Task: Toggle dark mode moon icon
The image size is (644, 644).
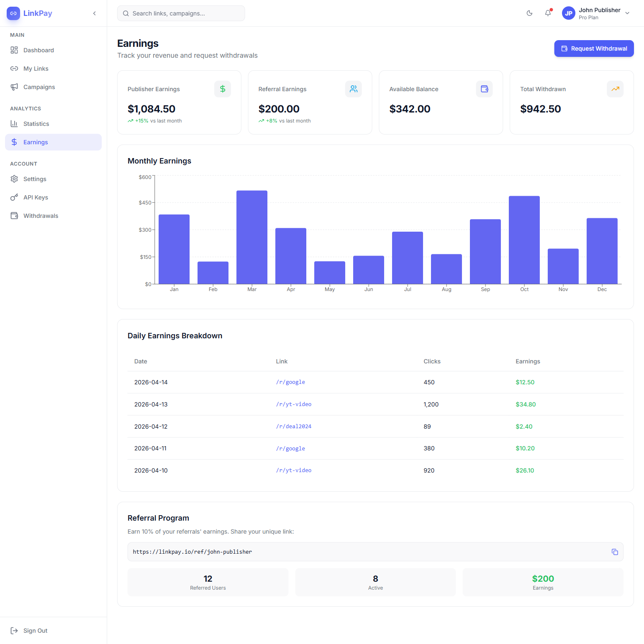Action: (529, 13)
